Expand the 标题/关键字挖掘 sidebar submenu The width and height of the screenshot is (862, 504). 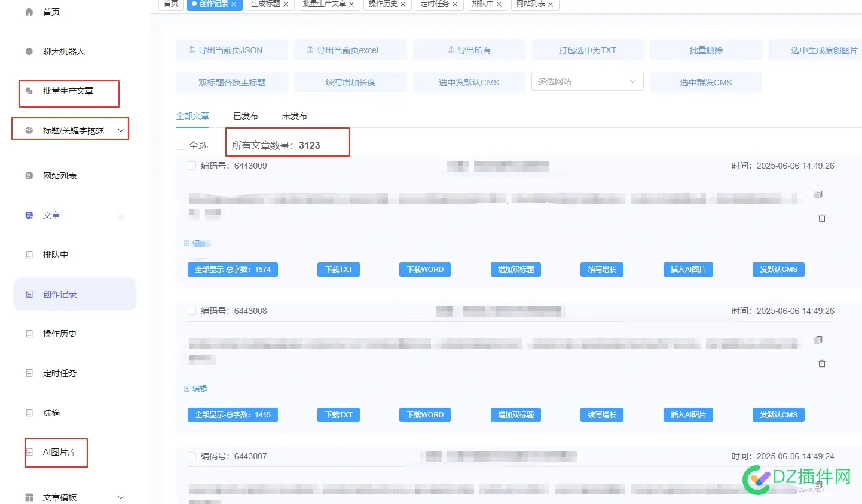[x=120, y=130]
